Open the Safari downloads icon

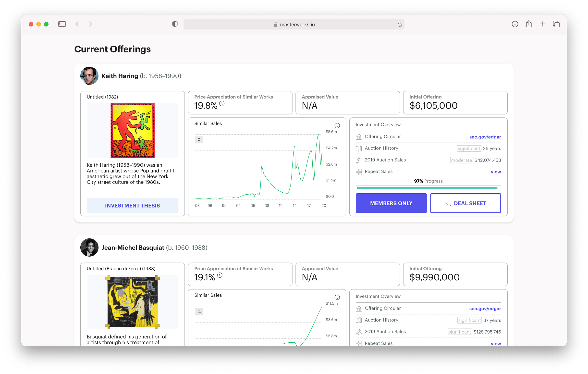point(515,24)
